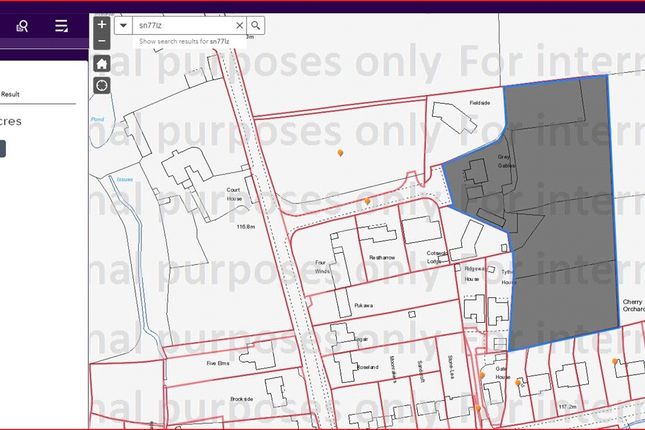Switch to the Result tab
This screenshot has height=430, width=645.
point(10,94)
